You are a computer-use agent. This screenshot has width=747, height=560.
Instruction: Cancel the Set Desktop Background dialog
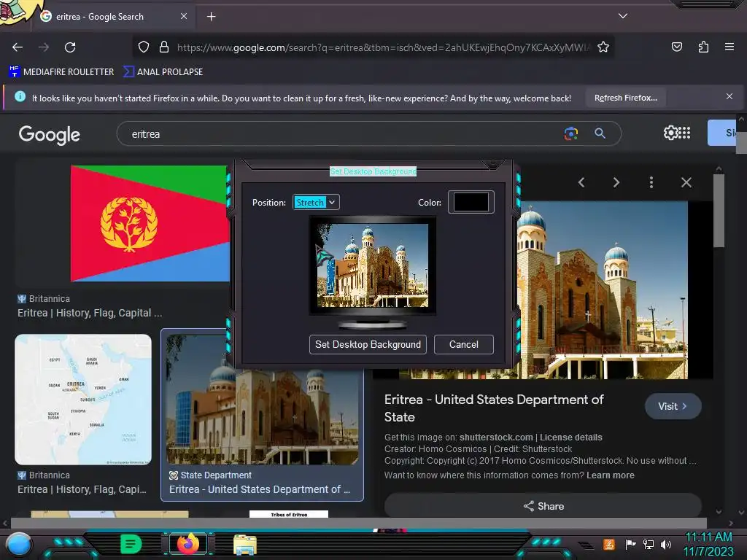(x=463, y=344)
